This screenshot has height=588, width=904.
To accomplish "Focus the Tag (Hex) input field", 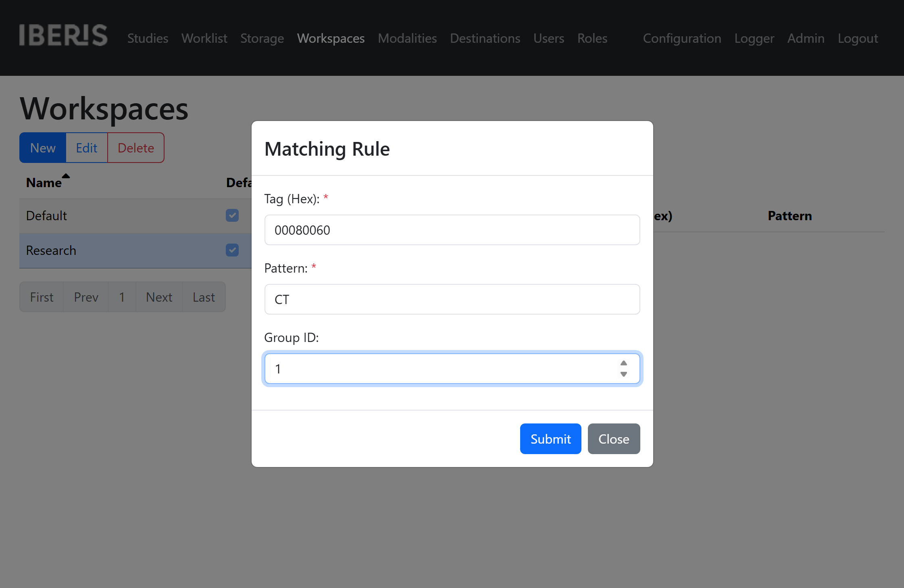I will click(x=452, y=230).
